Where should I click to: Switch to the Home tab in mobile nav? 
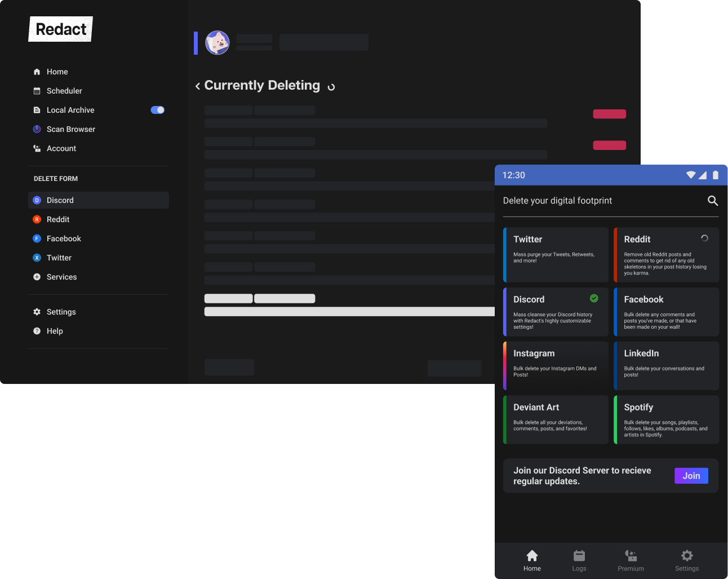(x=532, y=561)
